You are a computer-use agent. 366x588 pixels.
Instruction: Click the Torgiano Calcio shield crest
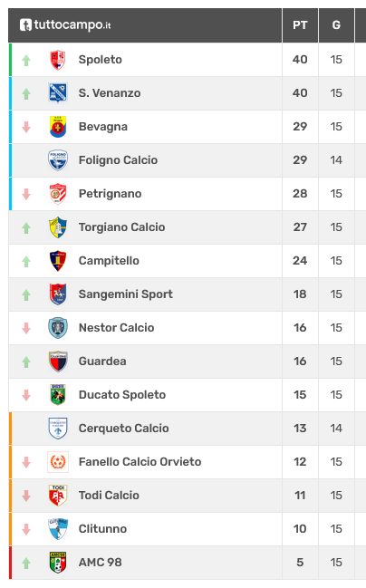pos(58,227)
